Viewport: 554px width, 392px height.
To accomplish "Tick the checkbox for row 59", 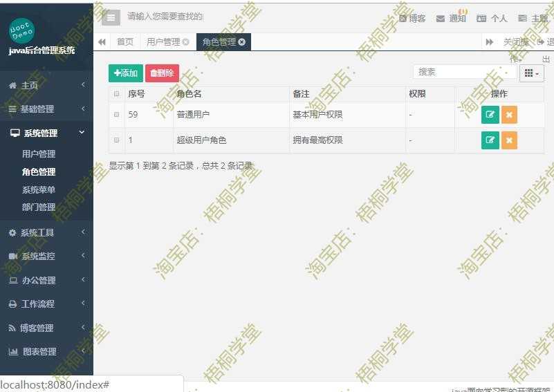I will coord(117,115).
